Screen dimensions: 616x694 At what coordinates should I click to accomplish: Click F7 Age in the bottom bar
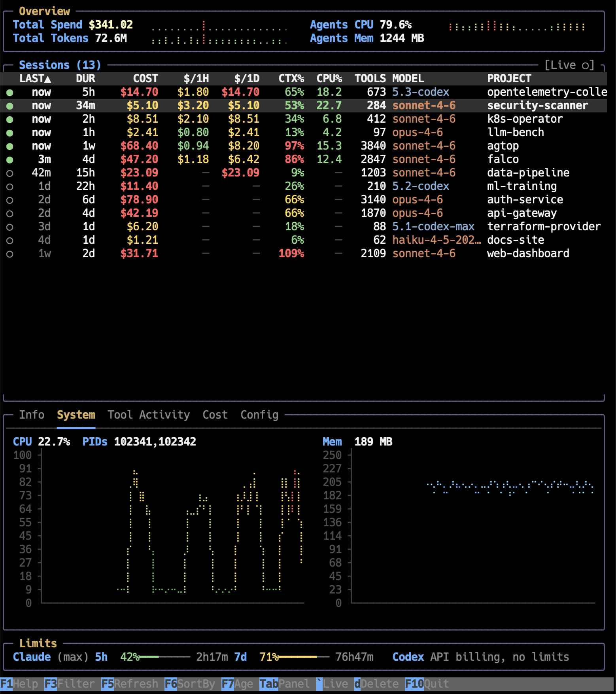click(x=237, y=684)
